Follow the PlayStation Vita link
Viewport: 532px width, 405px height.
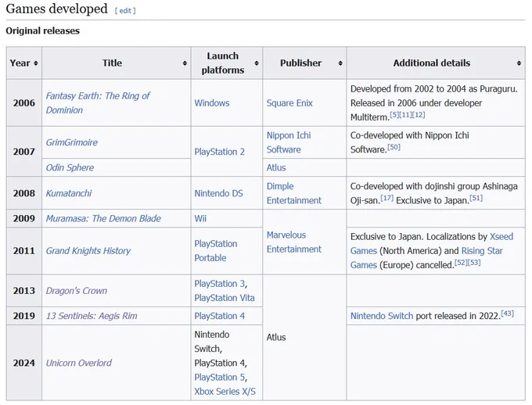click(x=225, y=298)
